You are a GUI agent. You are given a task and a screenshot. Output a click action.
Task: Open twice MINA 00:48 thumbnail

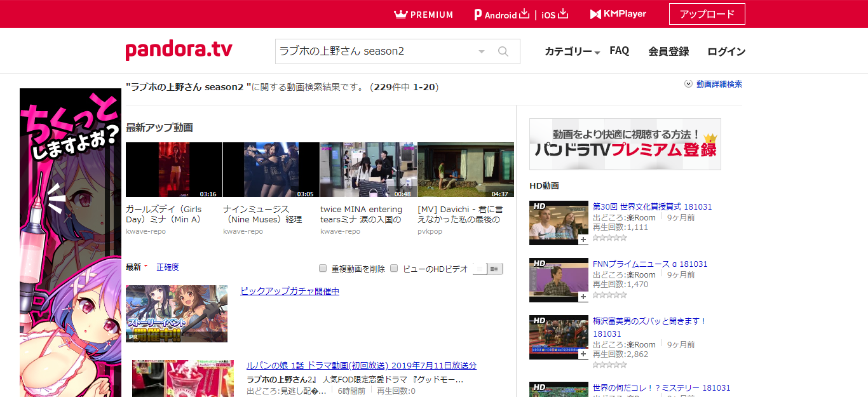point(369,170)
